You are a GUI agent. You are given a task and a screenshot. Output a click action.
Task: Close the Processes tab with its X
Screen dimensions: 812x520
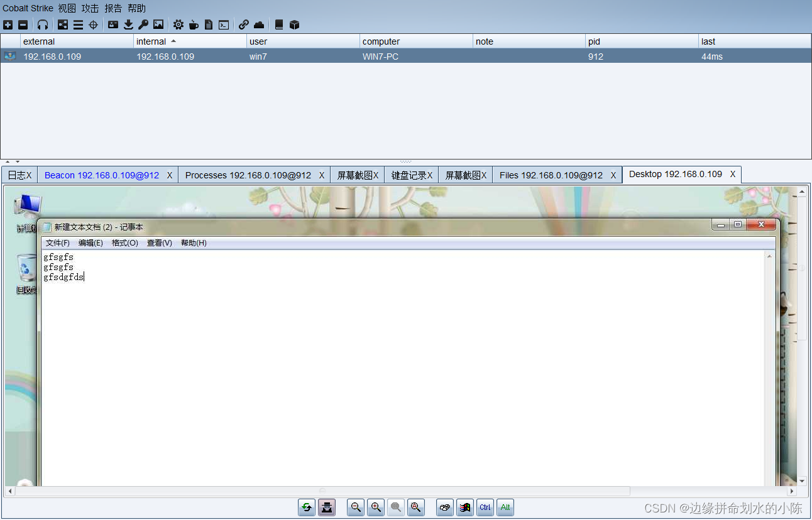[322, 175]
